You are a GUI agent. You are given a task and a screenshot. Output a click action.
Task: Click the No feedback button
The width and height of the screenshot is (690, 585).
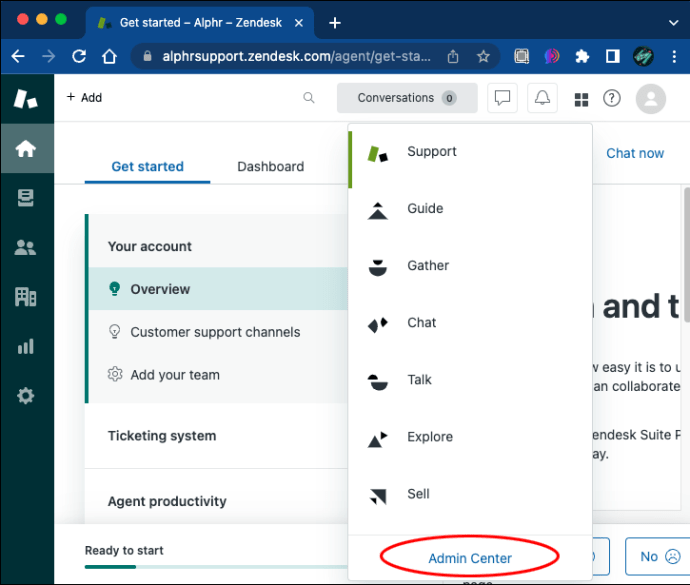coord(658,556)
